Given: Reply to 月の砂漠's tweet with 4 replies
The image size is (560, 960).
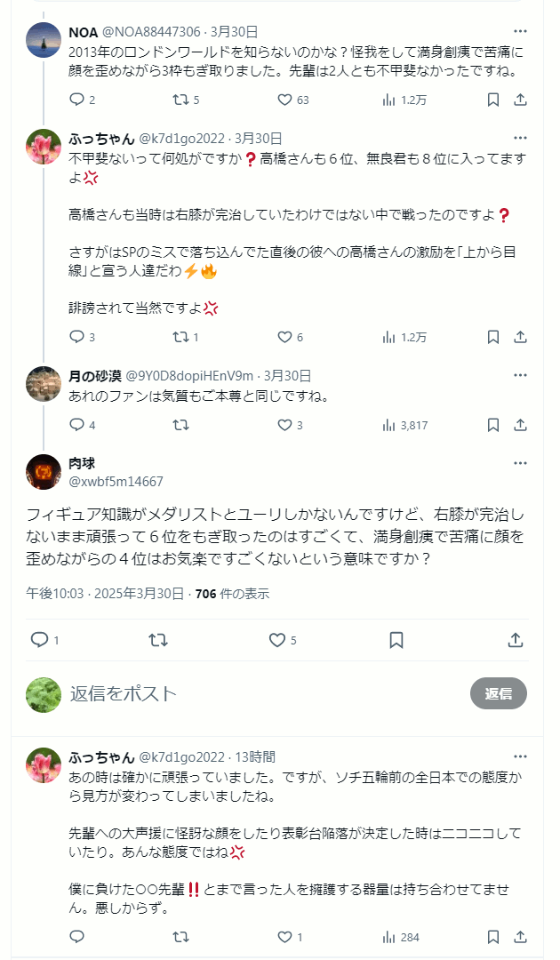Looking at the screenshot, I should 76,426.
